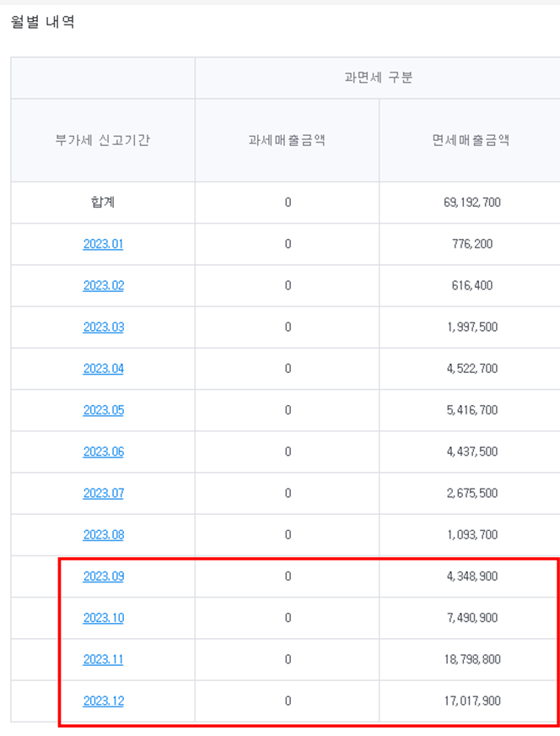
Task: Click the 면세매출금액 column header
Action: point(471,140)
